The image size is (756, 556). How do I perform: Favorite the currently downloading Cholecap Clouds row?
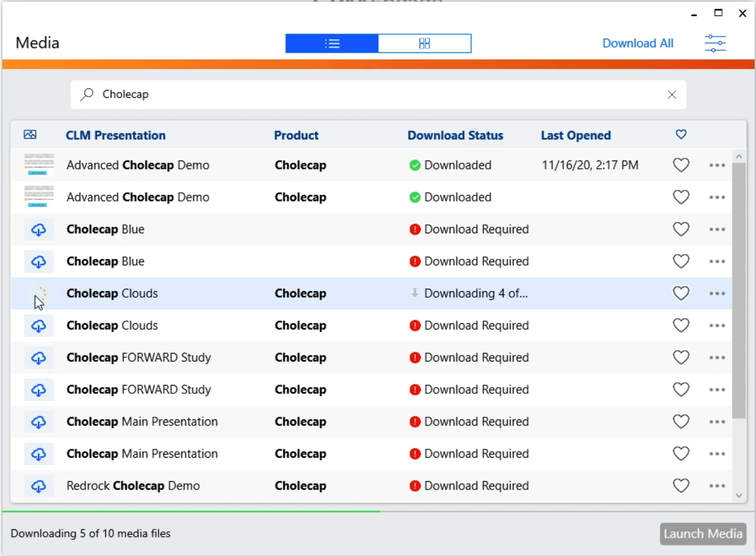[681, 293]
